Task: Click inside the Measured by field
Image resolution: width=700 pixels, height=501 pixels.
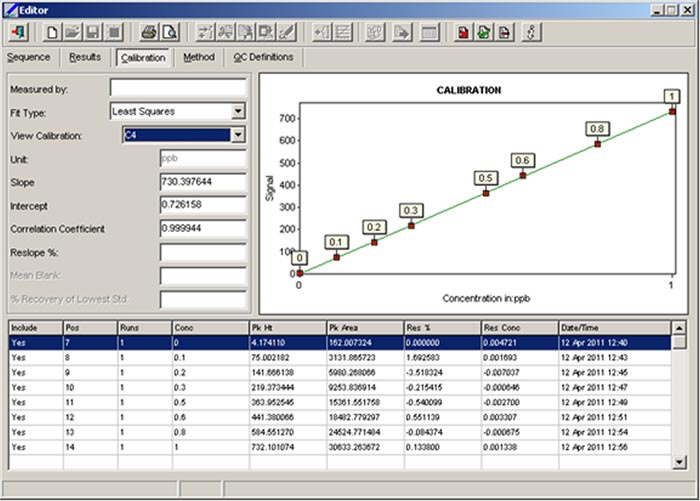Action: click(x=178, y=88)
